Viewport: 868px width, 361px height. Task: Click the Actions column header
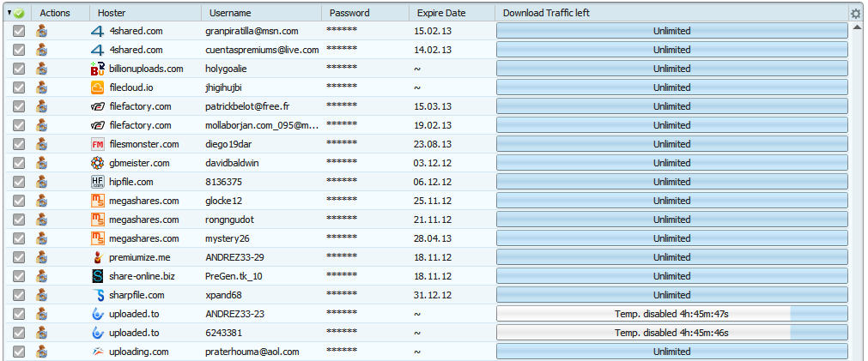60,13
